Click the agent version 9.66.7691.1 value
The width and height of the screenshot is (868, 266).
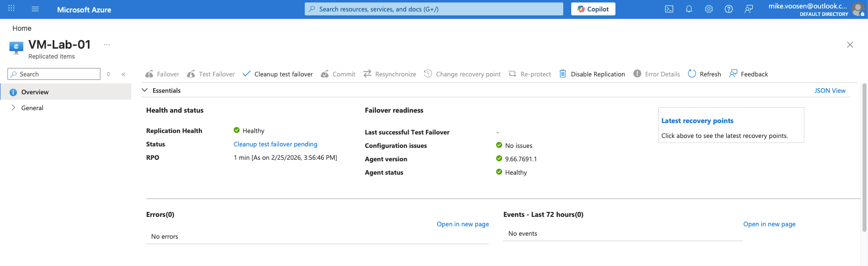point(521,159)
